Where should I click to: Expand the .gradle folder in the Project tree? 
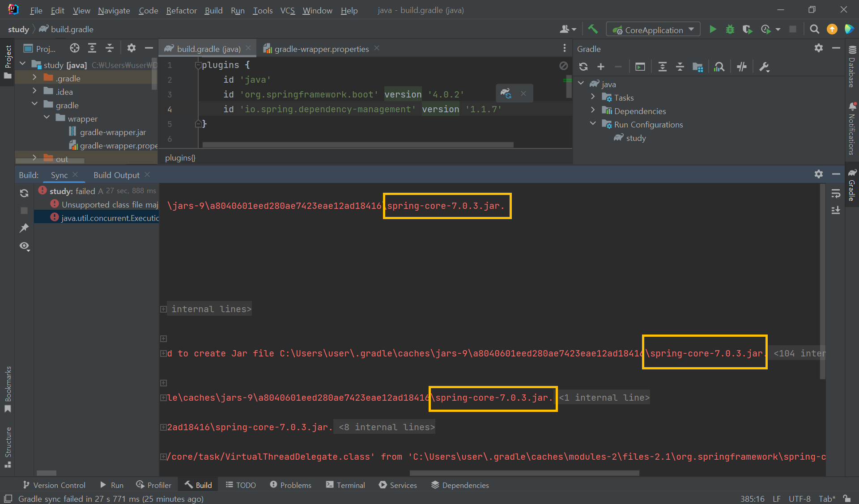tap(34, 78)
